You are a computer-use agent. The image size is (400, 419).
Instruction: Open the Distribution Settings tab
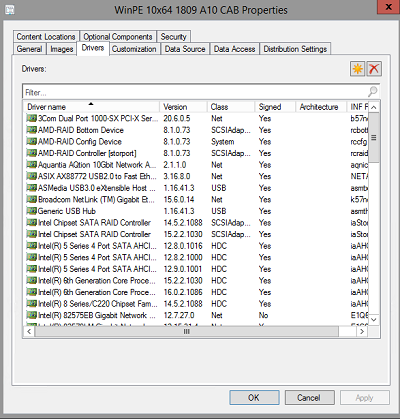295,49
